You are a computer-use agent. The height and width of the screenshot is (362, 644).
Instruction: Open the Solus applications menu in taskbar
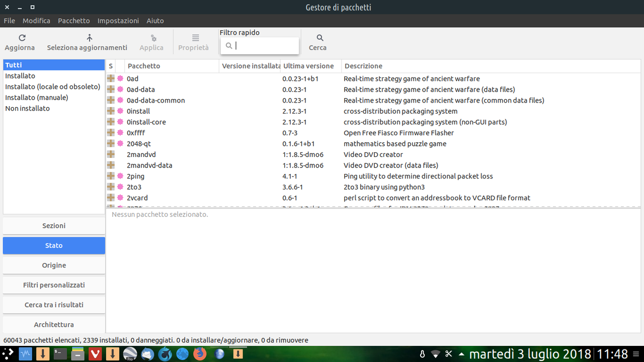(9, 353)
